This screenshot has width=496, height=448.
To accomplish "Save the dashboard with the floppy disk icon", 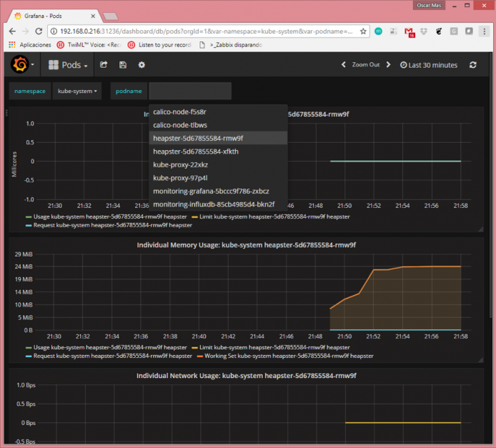I will (123, 65).
